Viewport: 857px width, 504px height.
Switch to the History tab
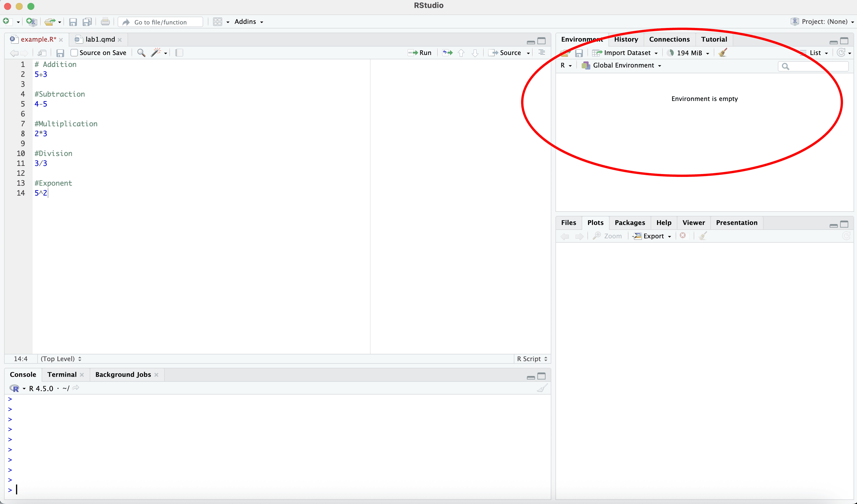(626, 39)
